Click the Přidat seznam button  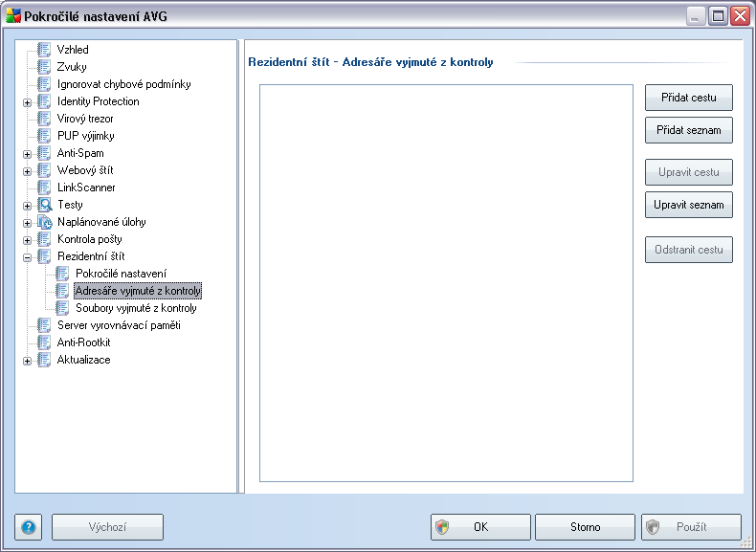[688, 130]
